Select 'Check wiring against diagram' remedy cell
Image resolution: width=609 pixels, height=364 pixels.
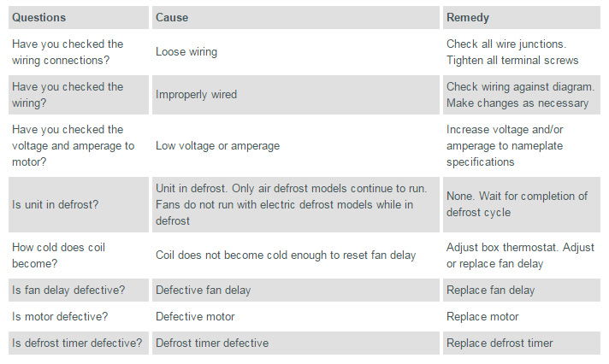pyautogui.click(x=520, y=95)
